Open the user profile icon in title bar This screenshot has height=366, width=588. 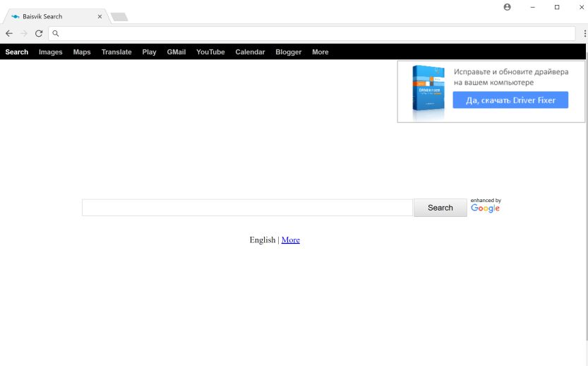(x=507, y=7)
